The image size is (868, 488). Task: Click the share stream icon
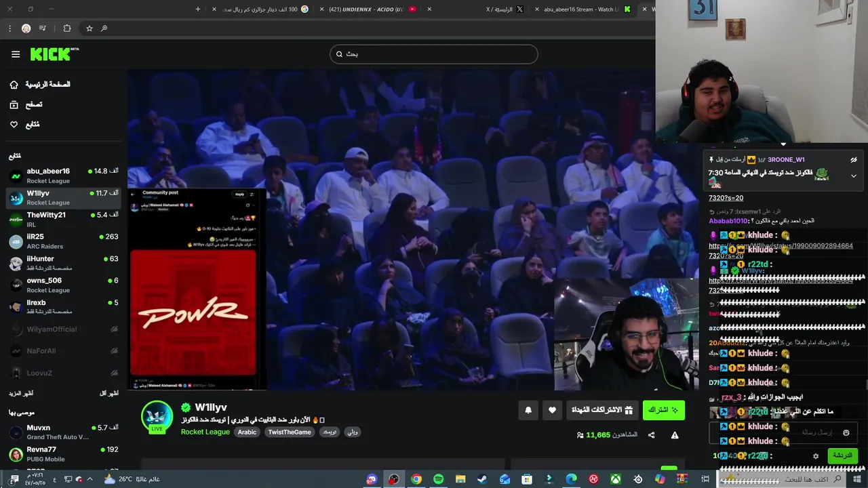652,435
